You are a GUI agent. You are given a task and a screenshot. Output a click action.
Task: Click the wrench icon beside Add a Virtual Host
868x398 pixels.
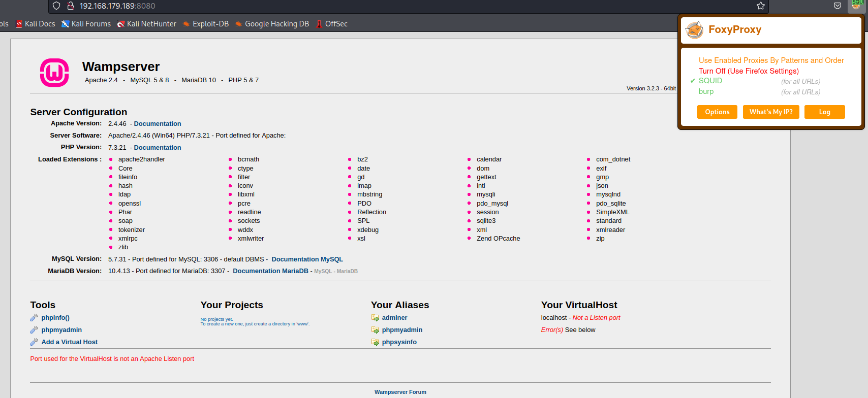pyautogui.click(x=34, y=342)
